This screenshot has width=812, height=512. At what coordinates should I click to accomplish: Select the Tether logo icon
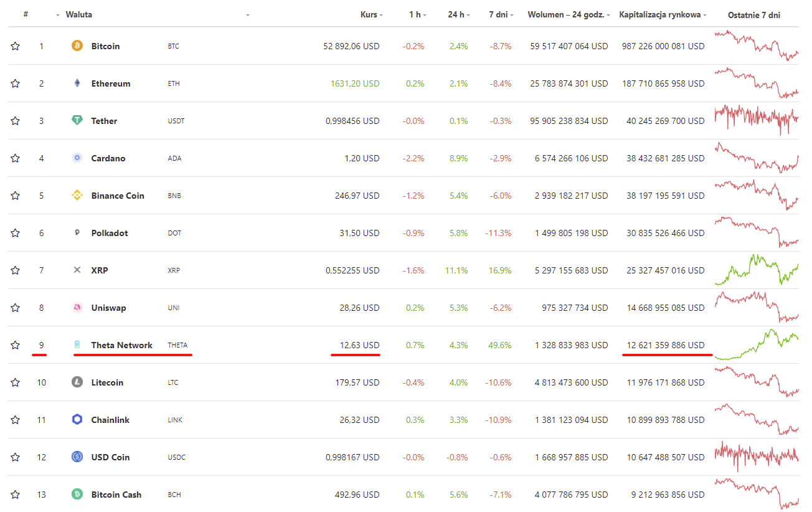[x=77, y=121]
